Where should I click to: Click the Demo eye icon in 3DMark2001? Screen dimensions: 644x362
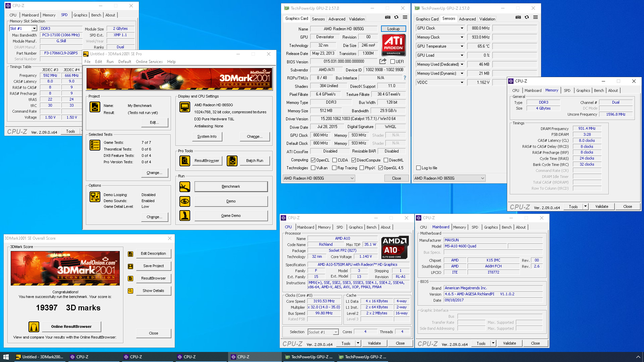pos(185,201)
